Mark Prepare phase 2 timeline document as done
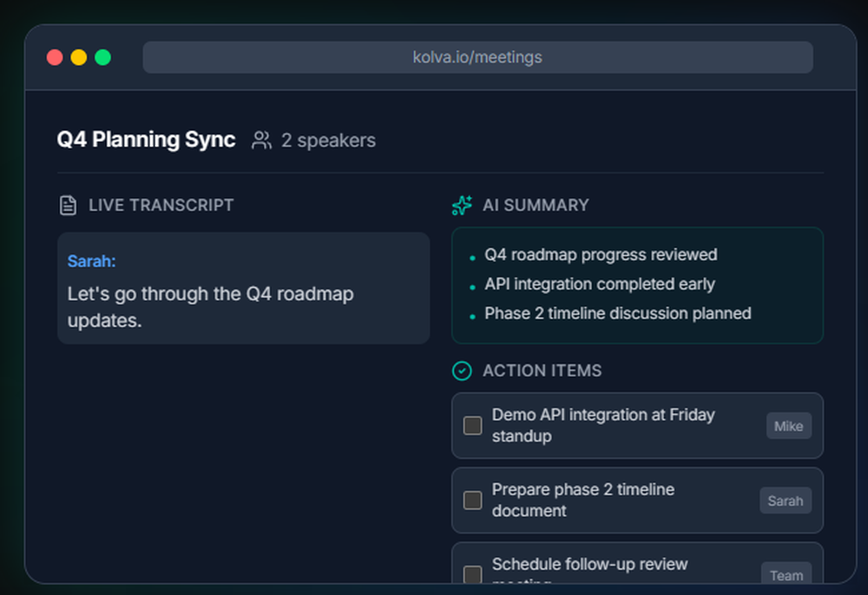Screen dimensions: 868x595 [472, 500]
